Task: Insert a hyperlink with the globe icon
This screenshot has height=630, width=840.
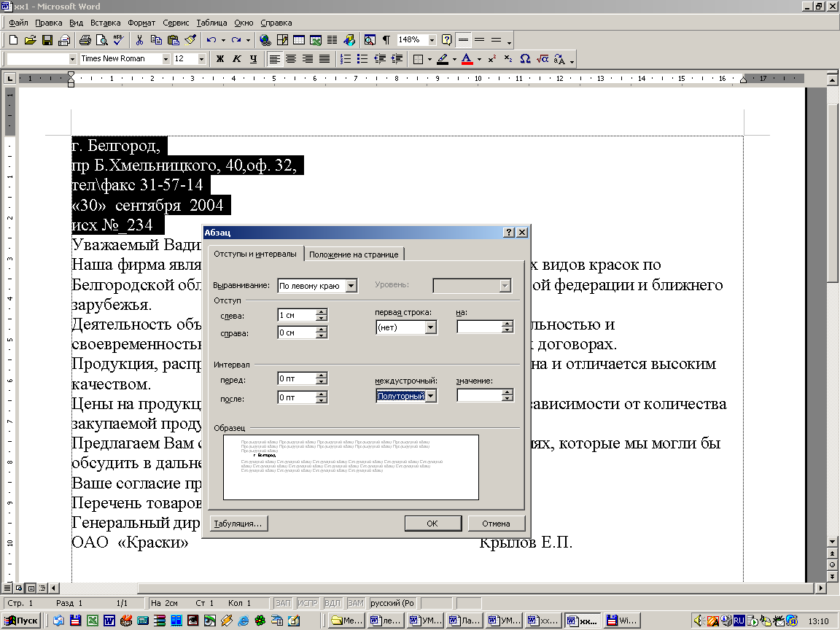Action: pyautogui.click(x=265, y=39)
